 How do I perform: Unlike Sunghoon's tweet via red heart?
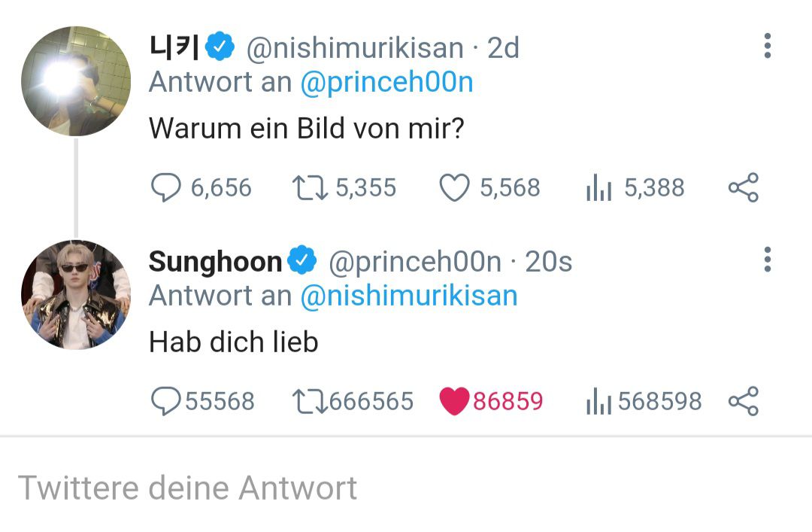pos(455,401)
